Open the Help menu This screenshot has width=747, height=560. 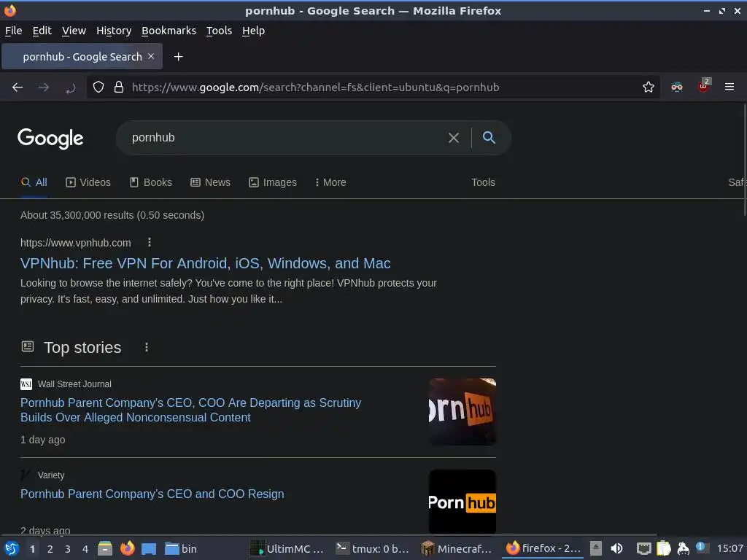(253, 31)
